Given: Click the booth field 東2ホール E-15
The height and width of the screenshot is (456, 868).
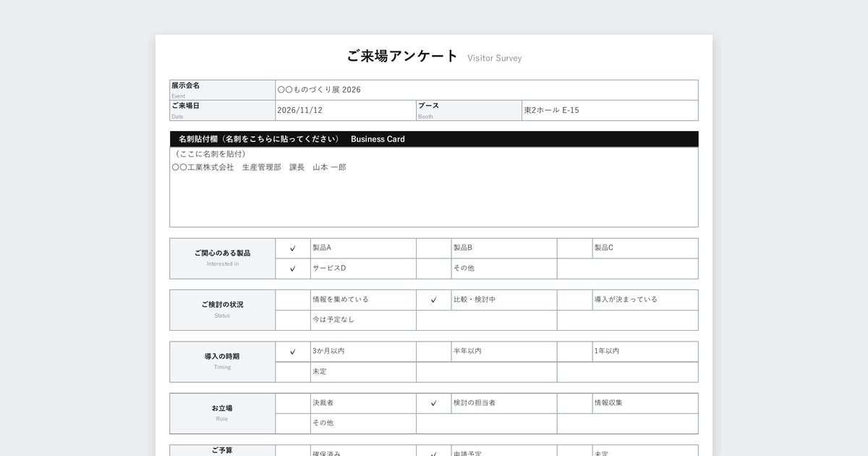Looking at the screenshot, I should [610, 110].
